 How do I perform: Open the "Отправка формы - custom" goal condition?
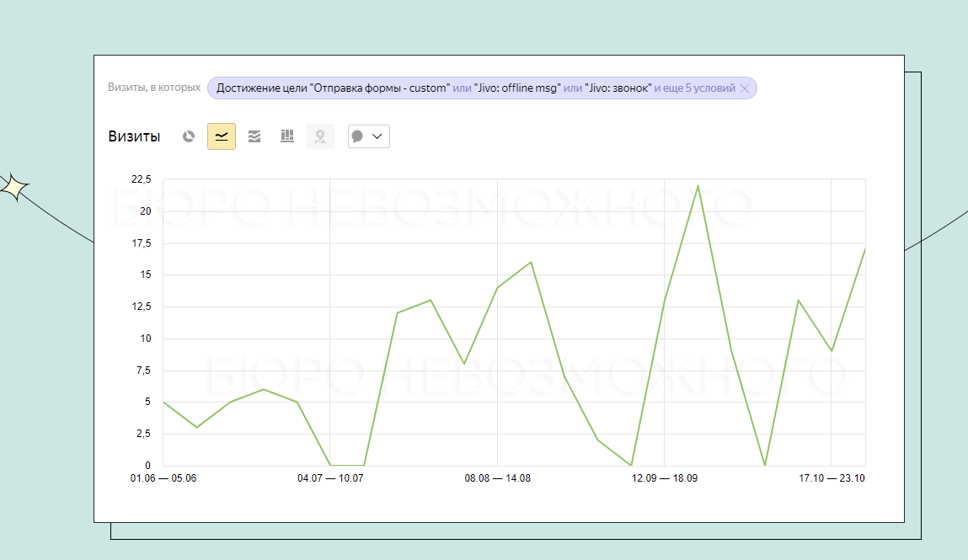332,88
